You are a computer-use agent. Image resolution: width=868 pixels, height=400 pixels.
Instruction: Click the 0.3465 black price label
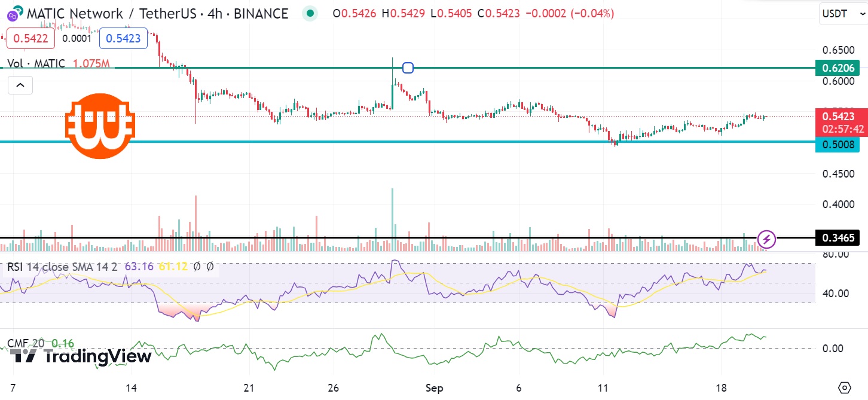point(838,238)
